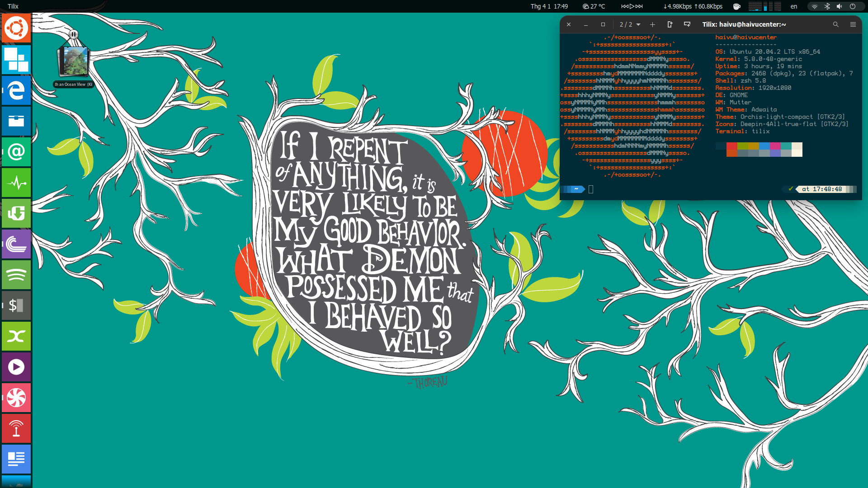Click the red swatch in terminal palette

tap(732, 146)
